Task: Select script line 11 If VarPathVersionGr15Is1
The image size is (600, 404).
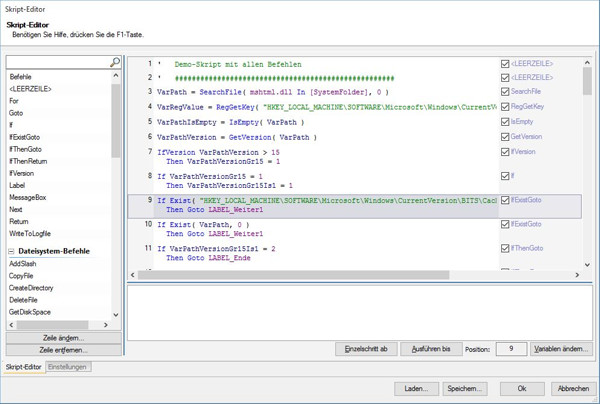Action: point(217,253)
